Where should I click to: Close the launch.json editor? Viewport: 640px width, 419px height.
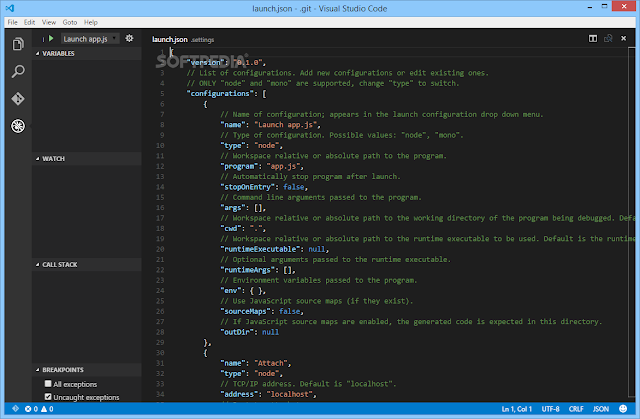pyautogui.click(x=623, y=38)
